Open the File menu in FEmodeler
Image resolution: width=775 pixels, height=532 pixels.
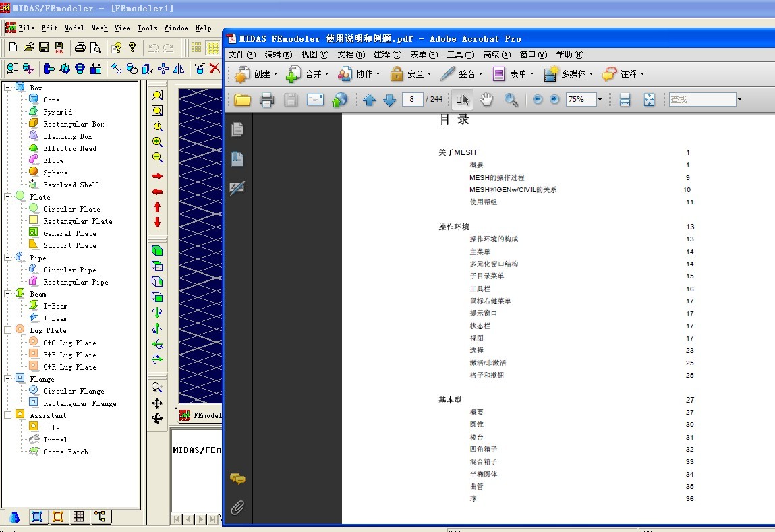(x=27, y=28)
